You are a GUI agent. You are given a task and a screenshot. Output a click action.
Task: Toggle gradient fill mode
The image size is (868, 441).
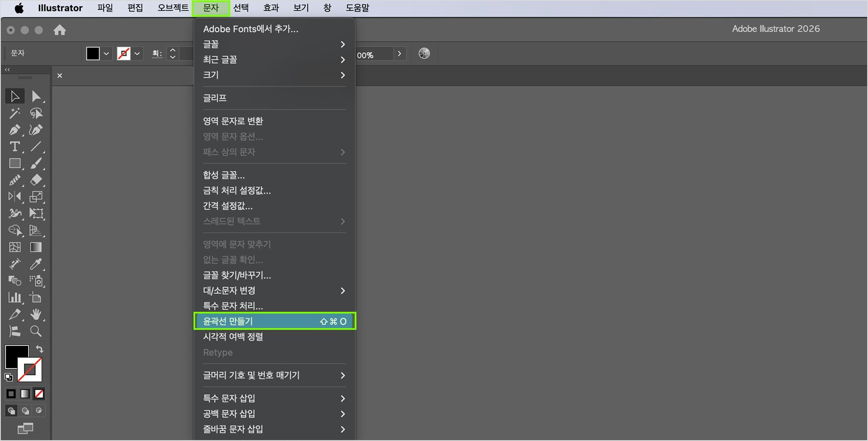pyautogui.click(x=25, y=393)
